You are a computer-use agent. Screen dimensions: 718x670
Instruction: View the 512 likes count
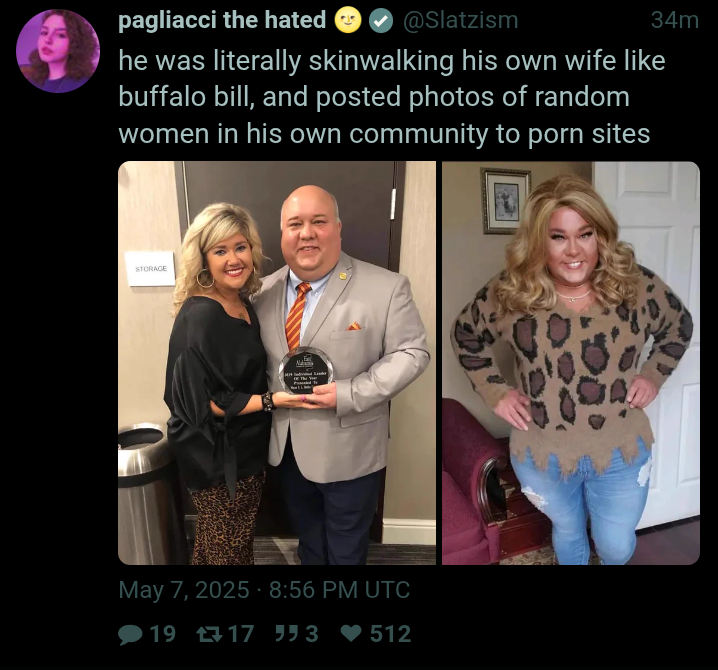coord(390,634)
